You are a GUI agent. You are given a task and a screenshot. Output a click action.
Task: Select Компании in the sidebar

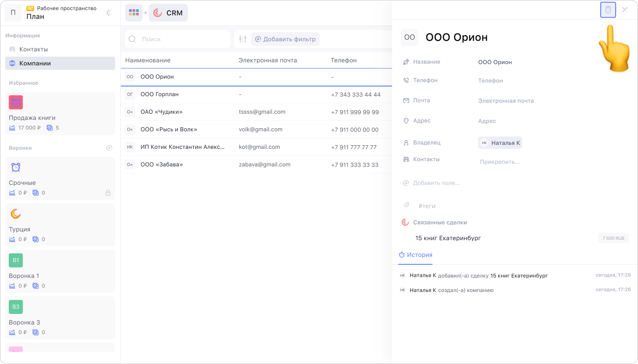pos(35,63)
